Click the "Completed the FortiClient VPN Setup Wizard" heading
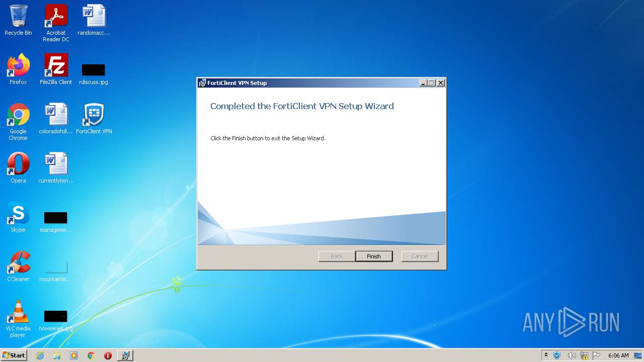 click(x=302, y=106)
